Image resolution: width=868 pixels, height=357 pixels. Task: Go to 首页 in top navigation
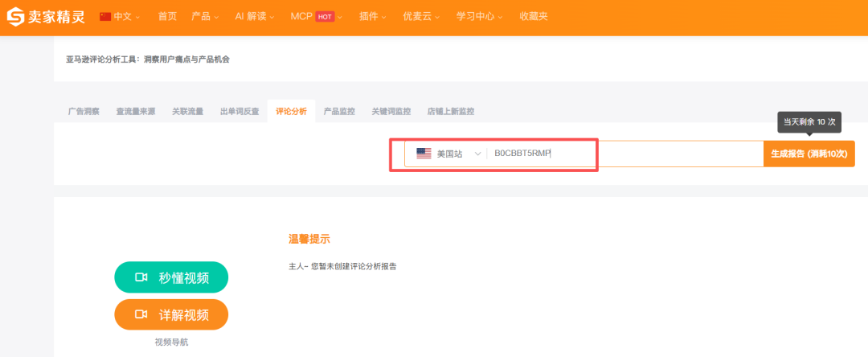point(167,17)
